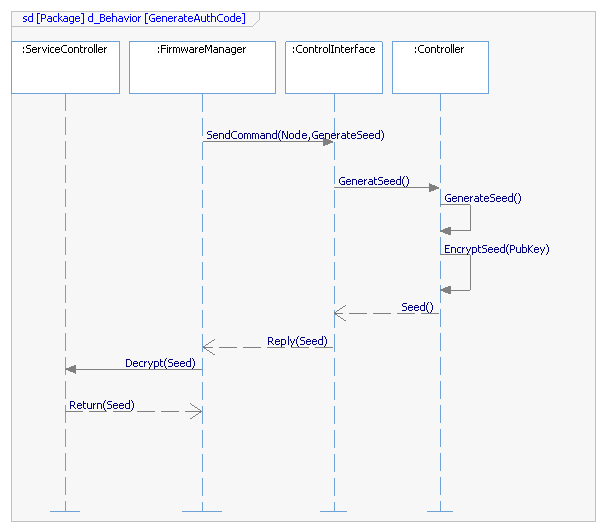Click the SendCommand(Node,GenerateSeed) message label
The width and height of the screenshot is (605, 531).
pos(295,135)
